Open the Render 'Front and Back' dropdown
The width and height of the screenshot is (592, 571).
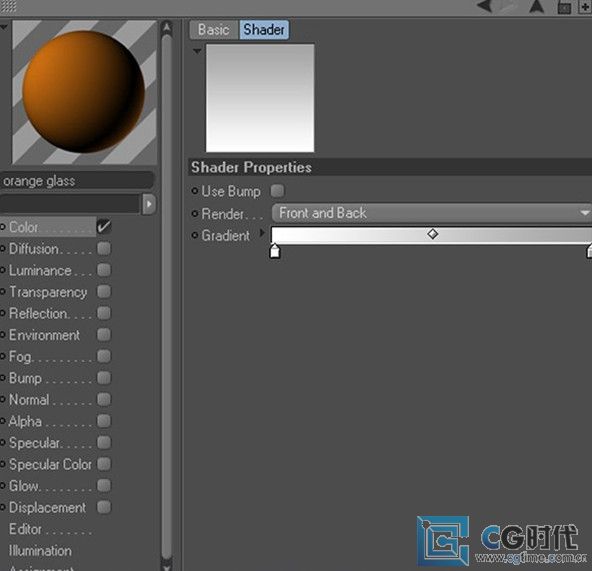click(x=432, y=213)
